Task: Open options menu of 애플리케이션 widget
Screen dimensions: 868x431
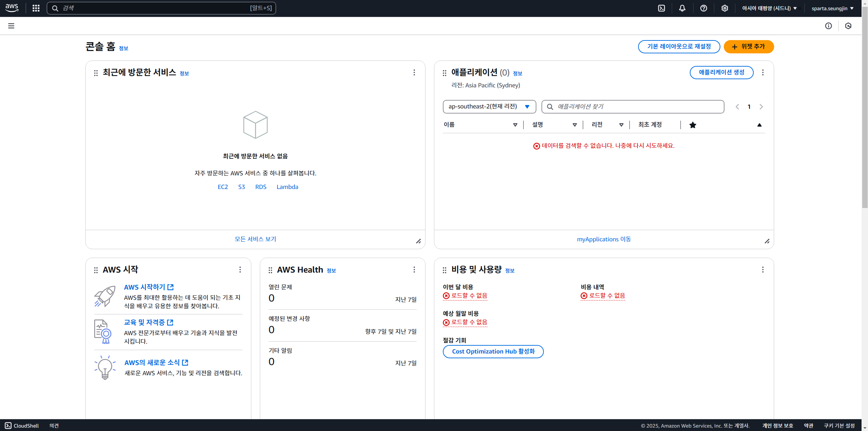Action: 763,72
